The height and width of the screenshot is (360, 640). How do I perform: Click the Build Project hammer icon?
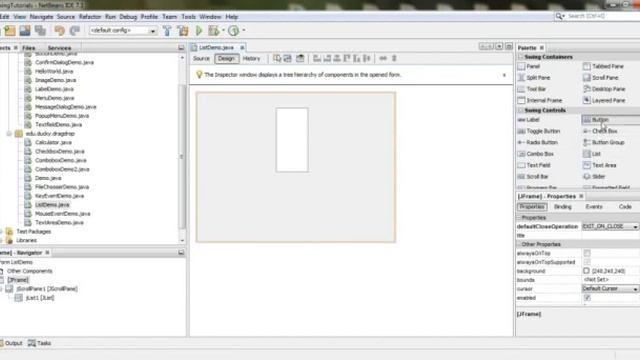click(x=167, y=31)
